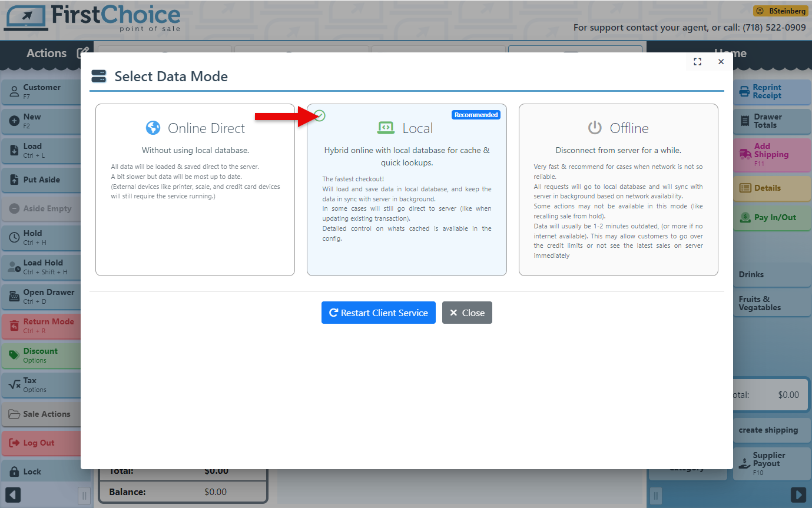Click the green checkmark on Local card
The width and height of the screenshot is (812, 508).
point(320,115)
